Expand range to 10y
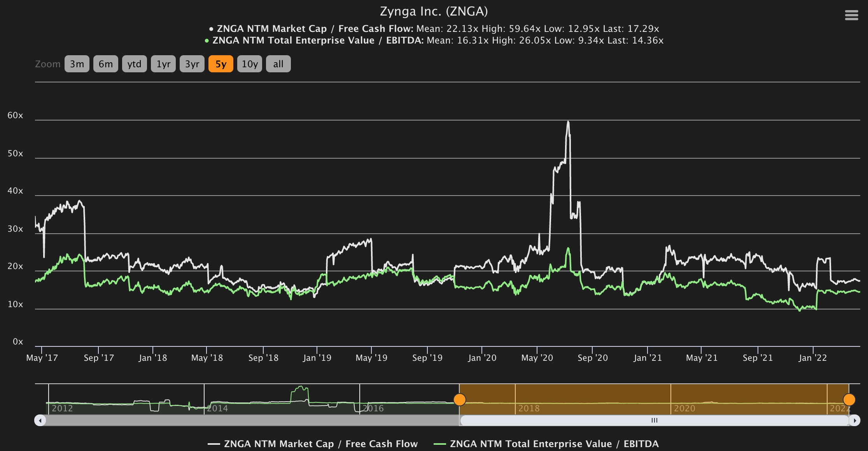 (x=250, y=64)
